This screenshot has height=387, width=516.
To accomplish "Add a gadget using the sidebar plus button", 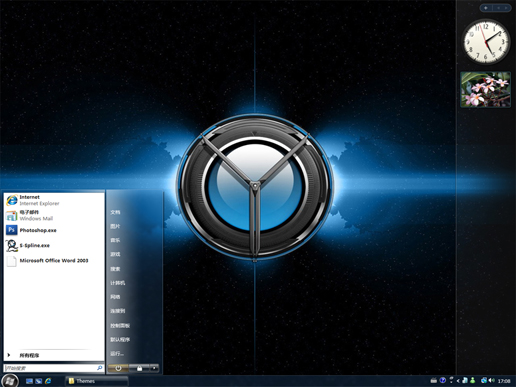I will pyautogui.click(x=486, y=8).
